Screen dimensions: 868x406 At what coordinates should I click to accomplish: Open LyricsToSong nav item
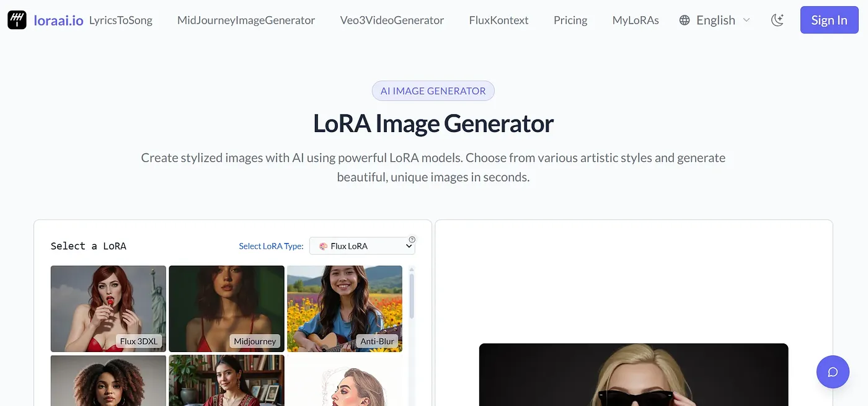click(x=120, y=20)
